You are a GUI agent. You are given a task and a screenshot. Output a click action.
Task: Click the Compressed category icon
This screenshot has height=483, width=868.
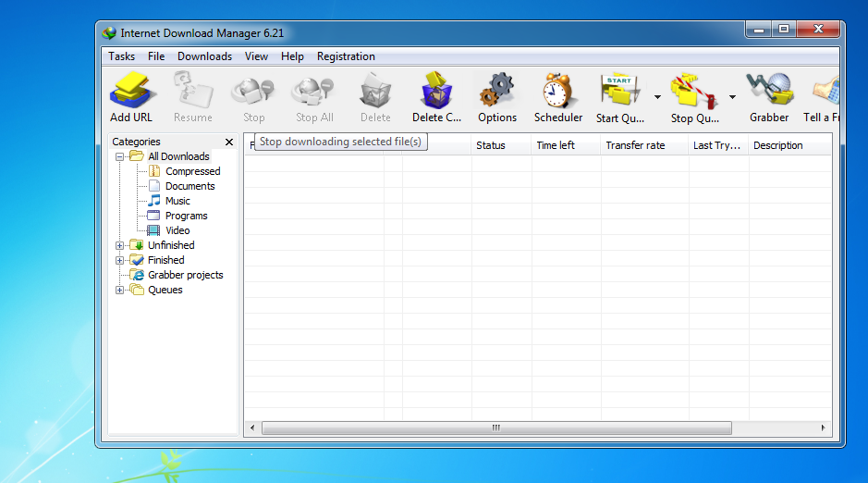tap(154, 171)
